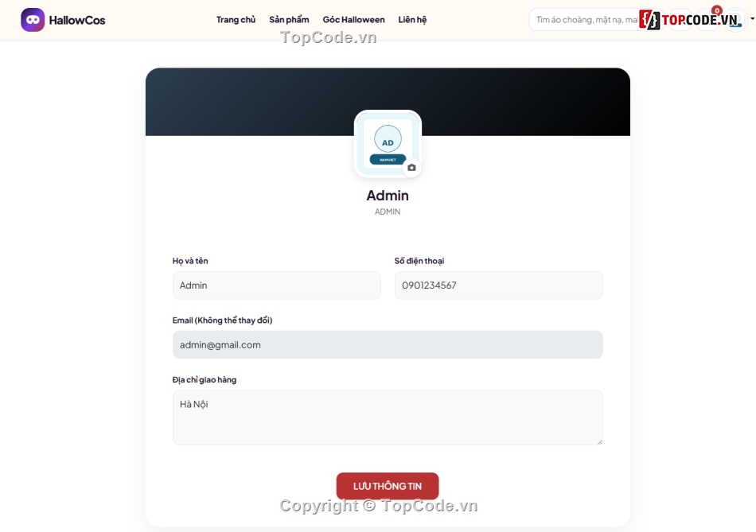Click the Số điện thoại input field

[x=498, y=285]
